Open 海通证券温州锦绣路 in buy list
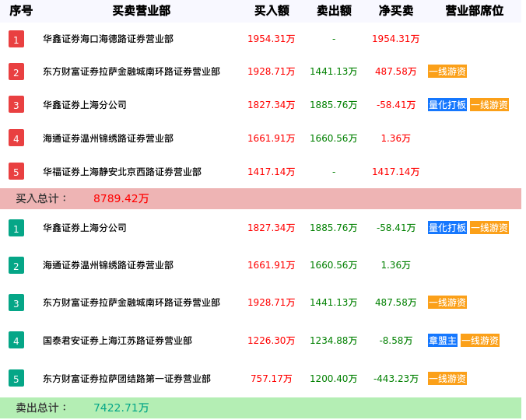The height and width of the screenshot is (420, 526). coord(108,138)
